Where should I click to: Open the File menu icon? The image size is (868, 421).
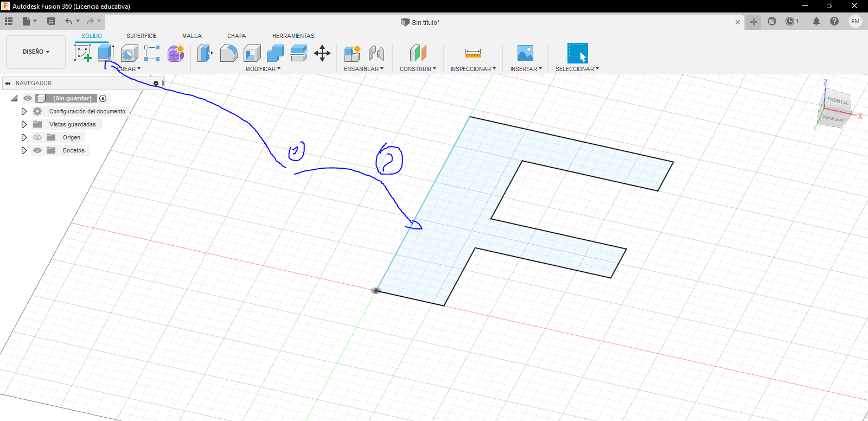pos(26,21)
